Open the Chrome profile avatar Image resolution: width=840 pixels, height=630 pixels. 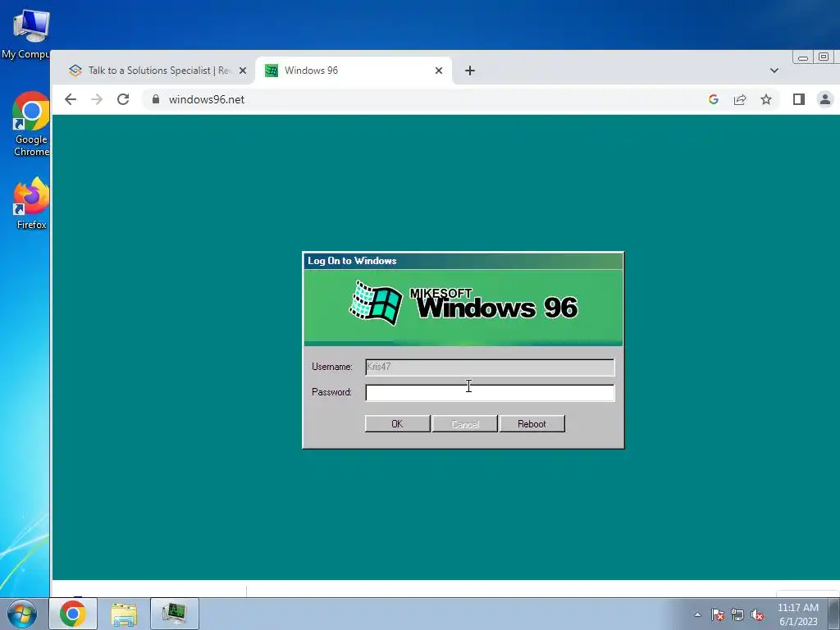825,99
